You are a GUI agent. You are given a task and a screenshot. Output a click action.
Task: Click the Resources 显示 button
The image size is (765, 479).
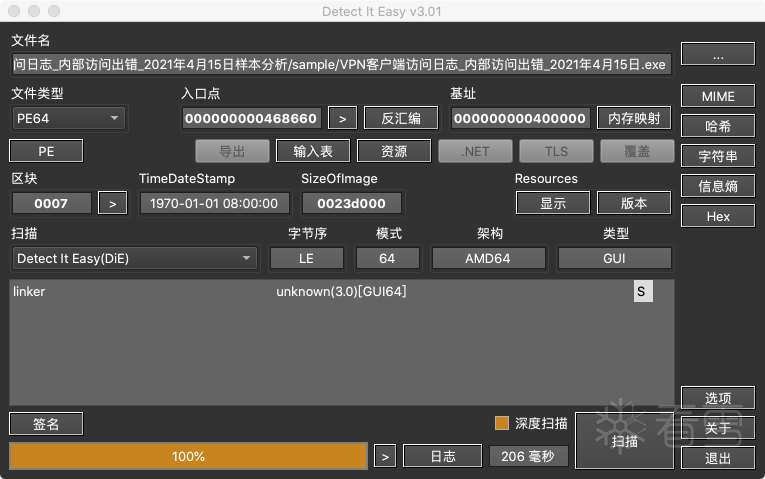click(553, 203)
